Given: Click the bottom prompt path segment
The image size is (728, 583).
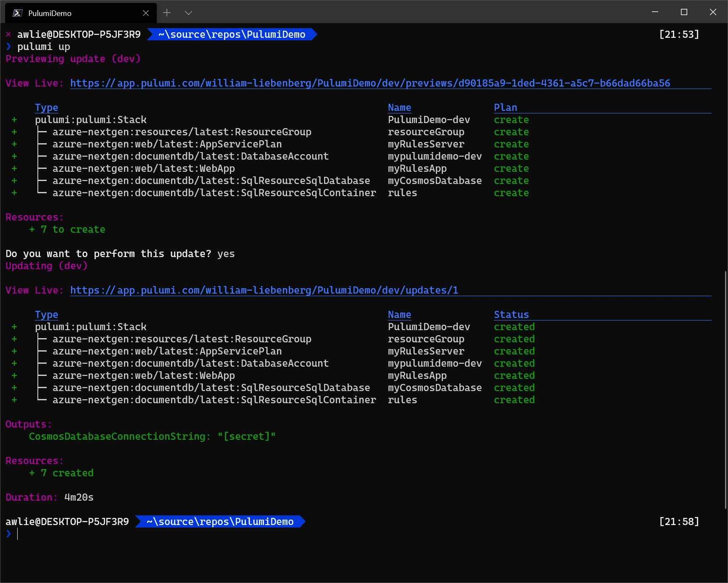Looking at the screenshot, I should pyautogui.click(x=220, y=522).
